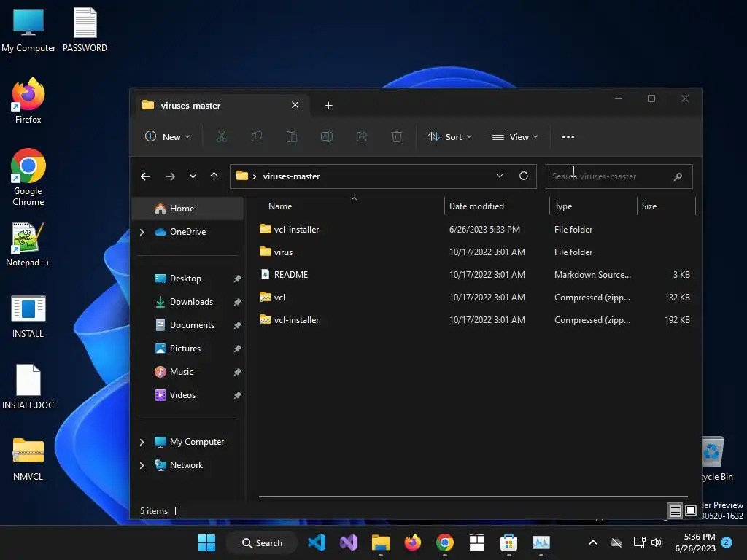Click the Share icon in toolbar
The image size is (747, 560).
click(362, 136)
